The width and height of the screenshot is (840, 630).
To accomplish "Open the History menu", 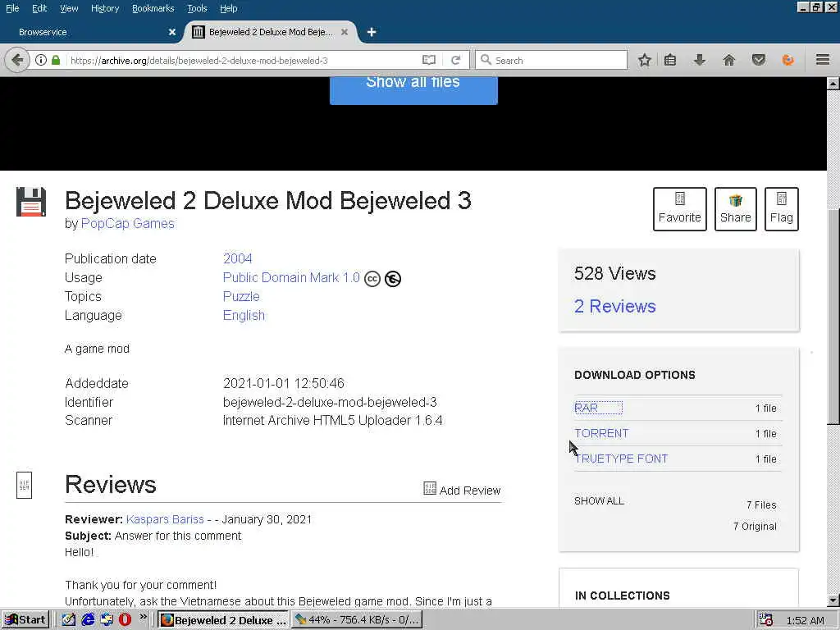I will pos(104,8).
